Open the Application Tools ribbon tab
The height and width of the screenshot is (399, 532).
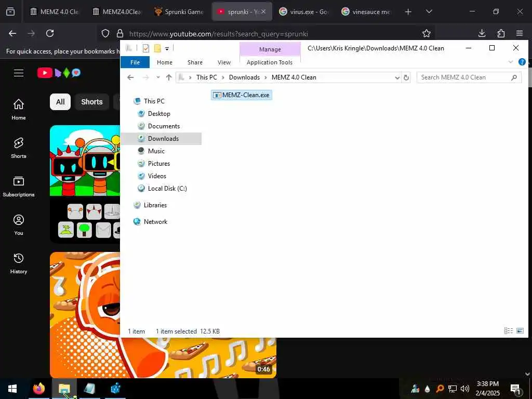pyautogui.click(x=270, y=62)
